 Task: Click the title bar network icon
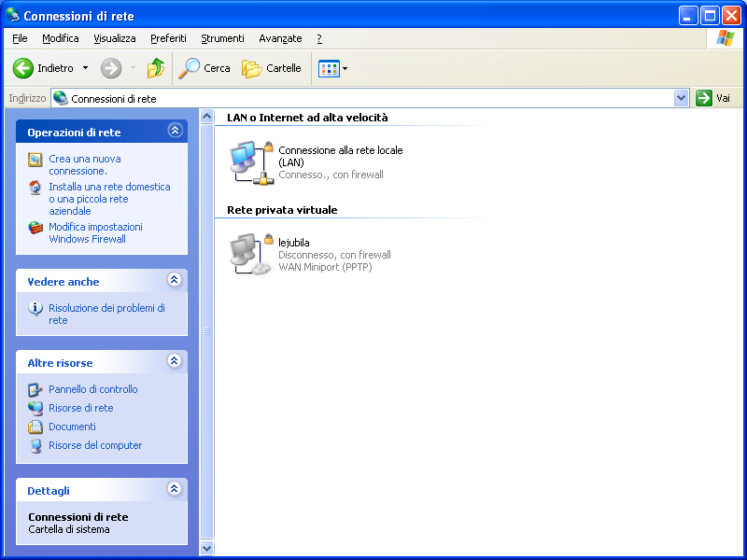12,15
